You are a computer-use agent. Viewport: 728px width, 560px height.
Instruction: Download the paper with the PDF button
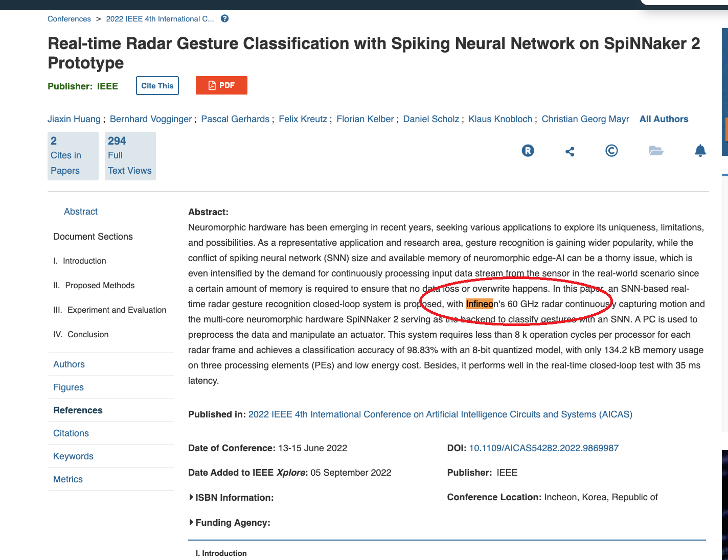tap(221, 85)
